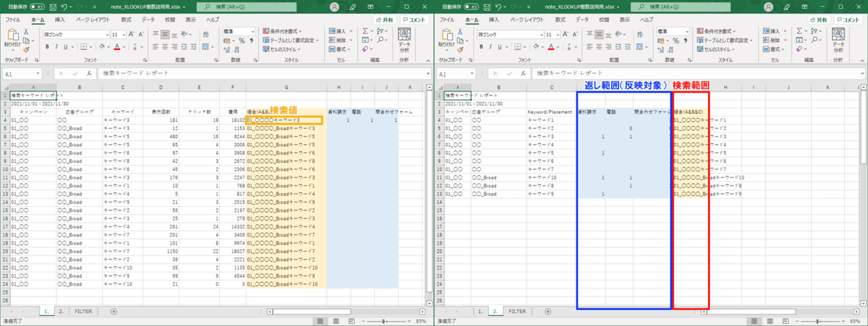Toggle Bold in left window ribbon
The image size is (868, 326).
point(46,46)
